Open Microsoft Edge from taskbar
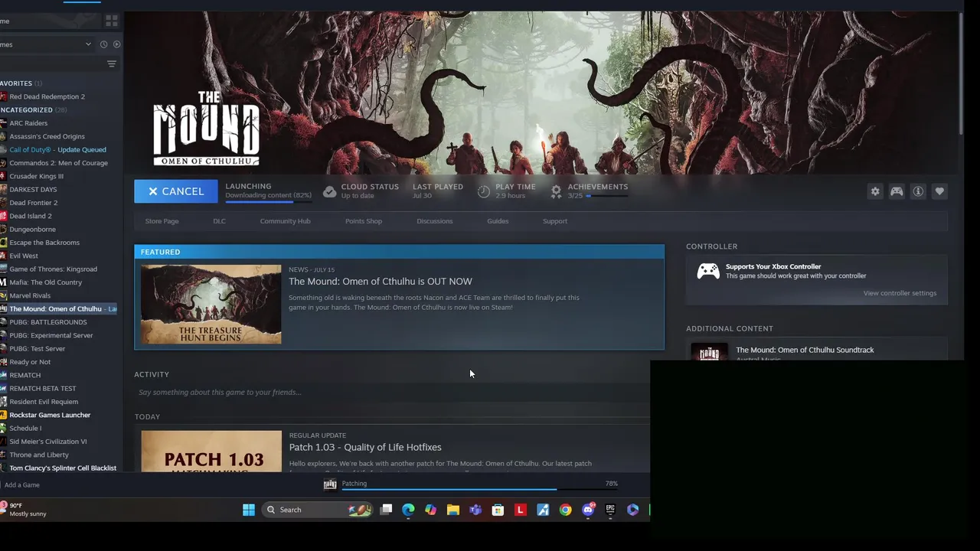The image size is (980, 551). [408, 510]
